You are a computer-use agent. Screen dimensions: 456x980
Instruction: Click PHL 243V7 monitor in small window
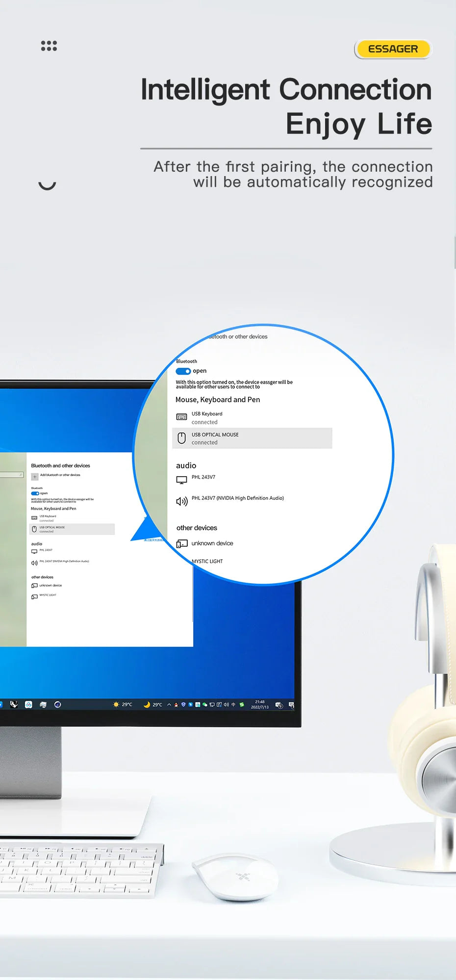point(46,550)
